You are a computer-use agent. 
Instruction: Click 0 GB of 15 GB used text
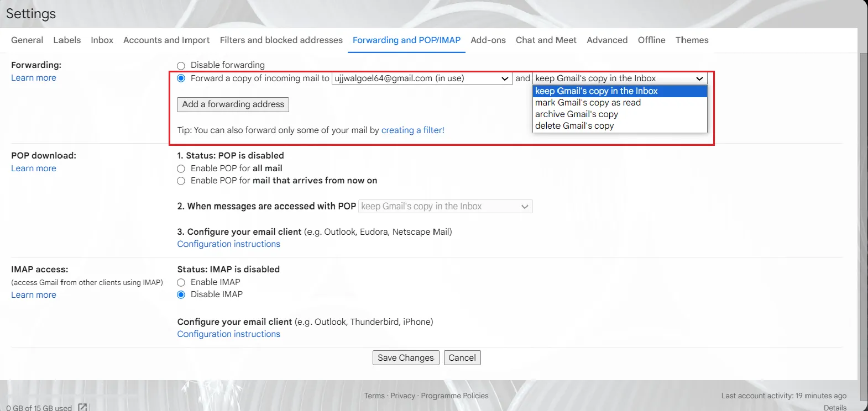(39, 408)
